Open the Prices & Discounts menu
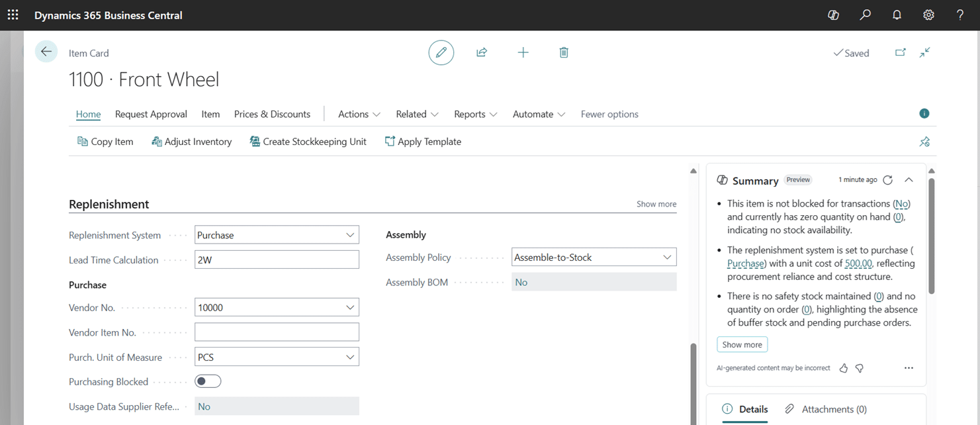Screen dimensions: 980x425 tap(272, 114)
